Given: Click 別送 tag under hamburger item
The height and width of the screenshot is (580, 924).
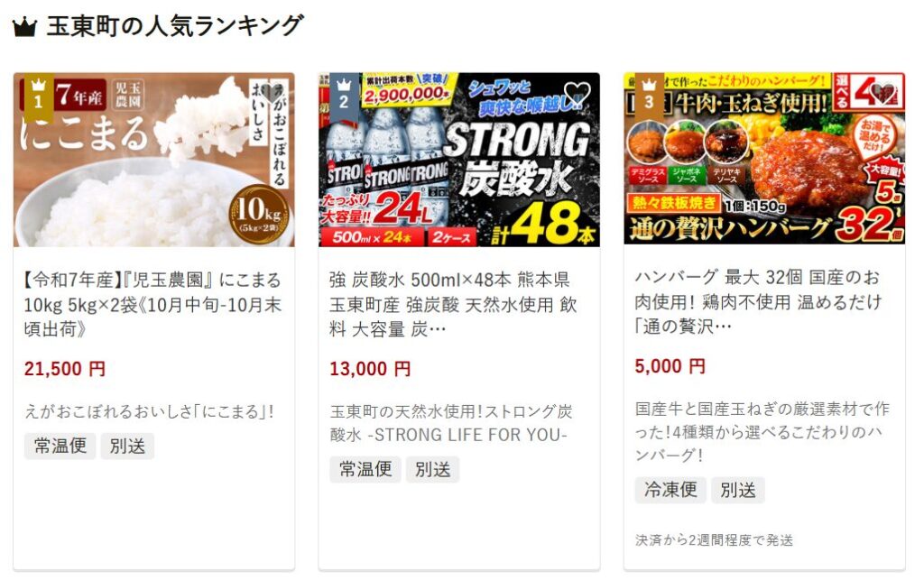Looking at the screenshot, I should click(738, 490).
